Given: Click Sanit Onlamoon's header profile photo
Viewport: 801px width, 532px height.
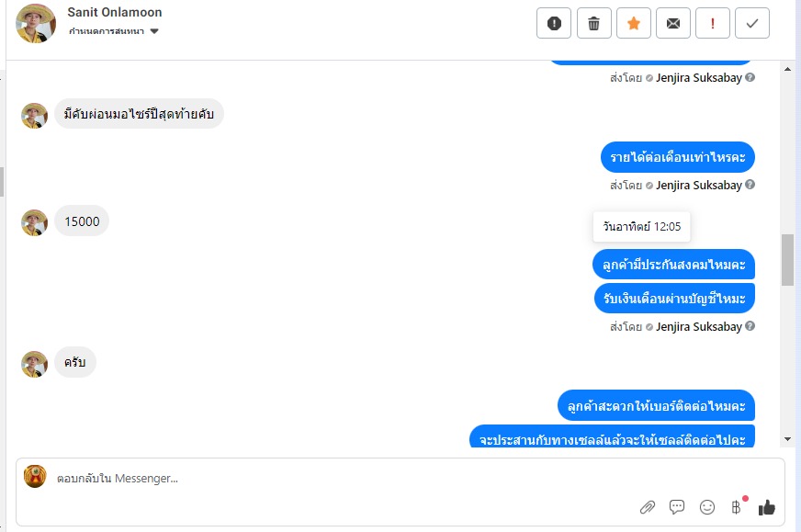Looking at the screenshot, I should [x=36, y=24].
